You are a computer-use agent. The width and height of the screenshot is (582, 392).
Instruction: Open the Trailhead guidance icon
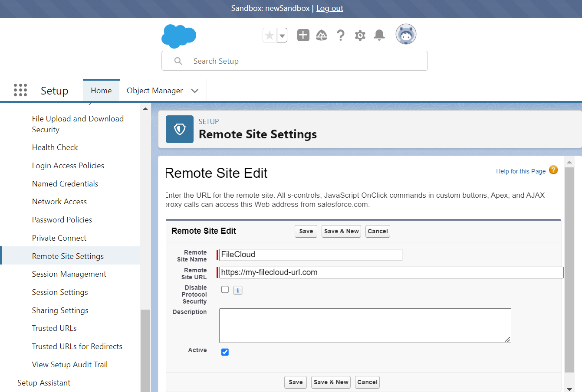322,35
